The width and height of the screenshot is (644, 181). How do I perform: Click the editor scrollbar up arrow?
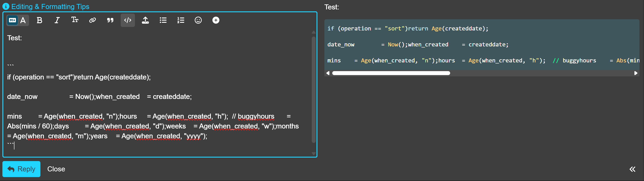(x=313, y=32)
